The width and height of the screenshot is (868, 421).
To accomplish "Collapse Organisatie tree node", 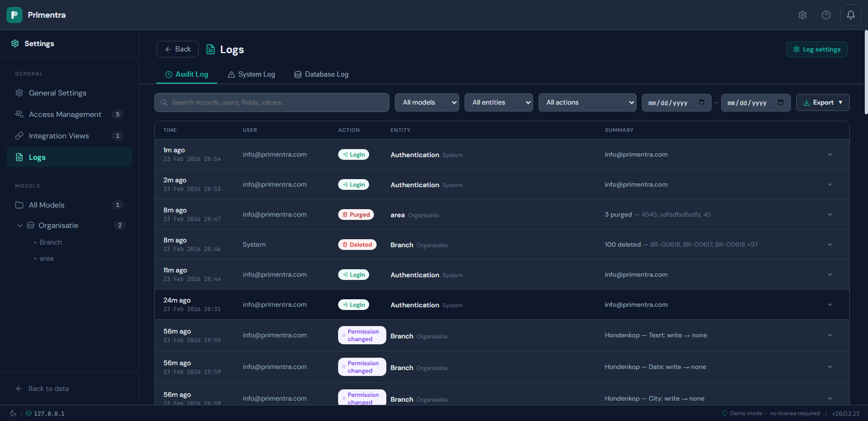I will [20, 225].
